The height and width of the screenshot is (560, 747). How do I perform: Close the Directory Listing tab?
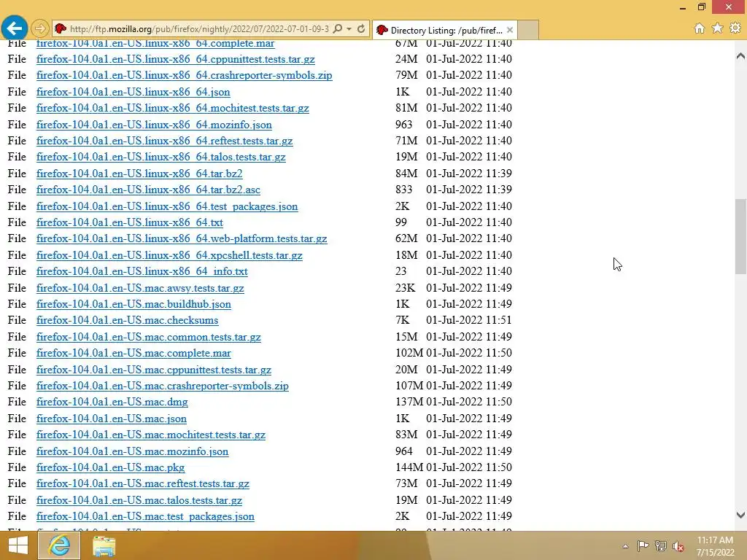pyautogui.click(x=510, y=30)
